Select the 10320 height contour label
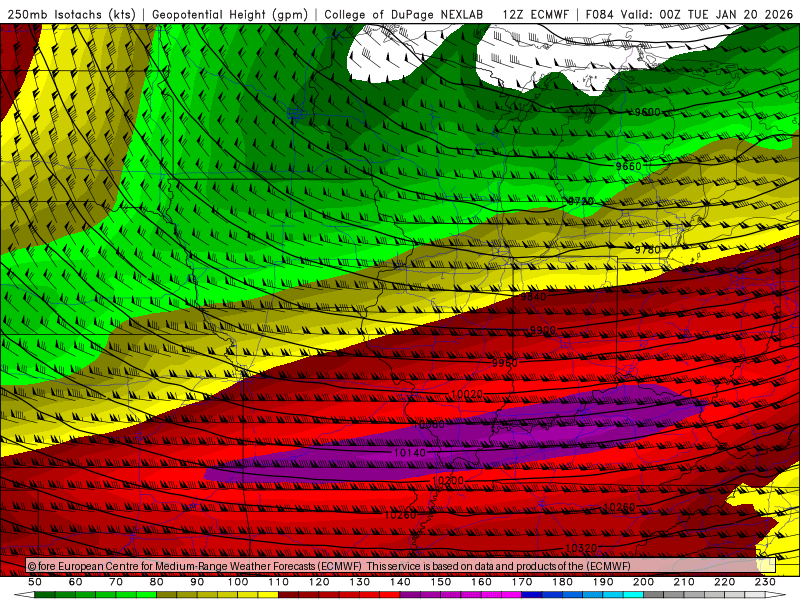 point(581,548)
